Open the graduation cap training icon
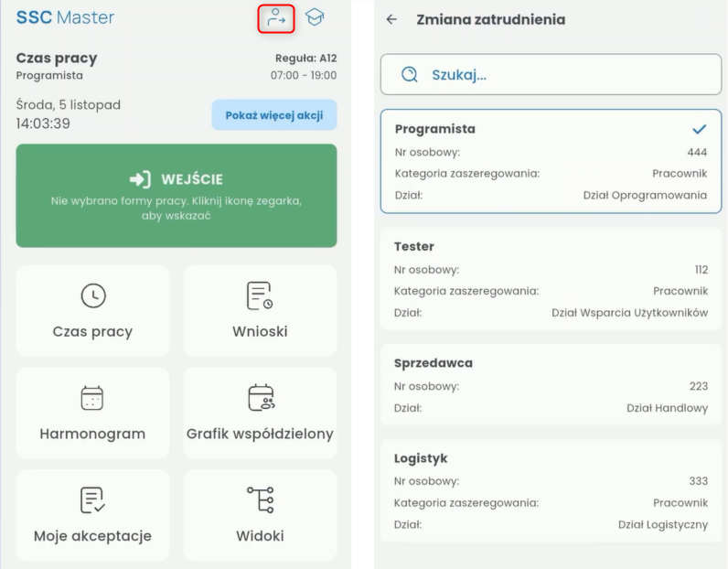This screenshot has height=569, width=728. (x=315, y=17)
